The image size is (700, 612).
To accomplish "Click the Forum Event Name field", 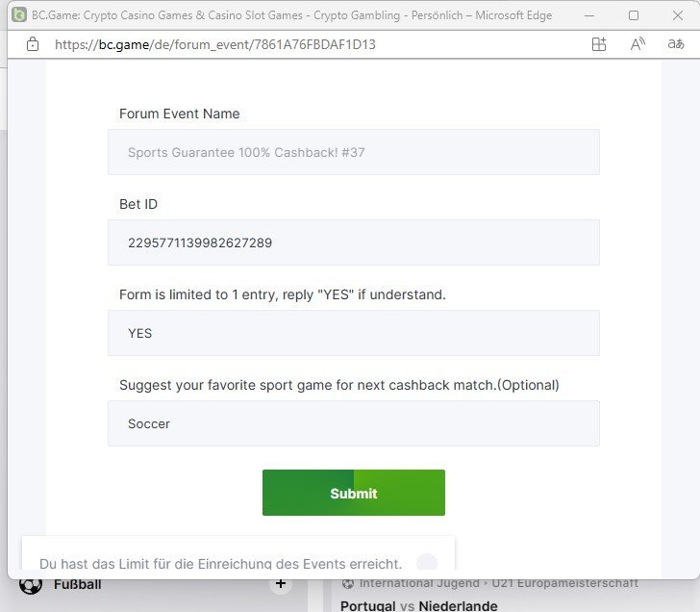I will point(354,152).
